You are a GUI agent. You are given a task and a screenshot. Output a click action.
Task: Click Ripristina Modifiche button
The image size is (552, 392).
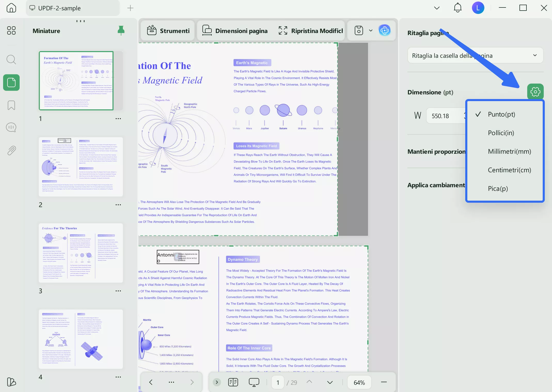tap(311, 31)
